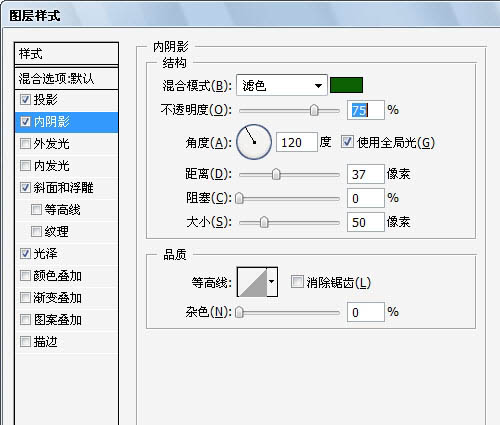Click the 距离 distance slider handle
This screenshot has height=425, width=500.
tap(276, 174)
